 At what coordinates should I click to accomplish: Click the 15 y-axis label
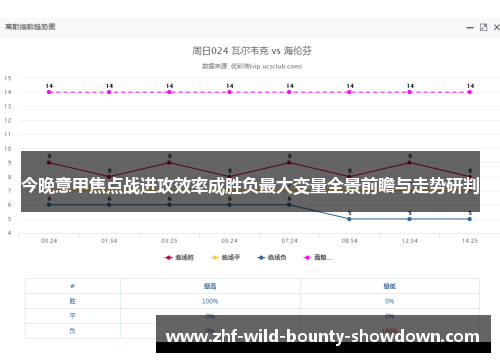pyautogui.click(x=8, y=78)
